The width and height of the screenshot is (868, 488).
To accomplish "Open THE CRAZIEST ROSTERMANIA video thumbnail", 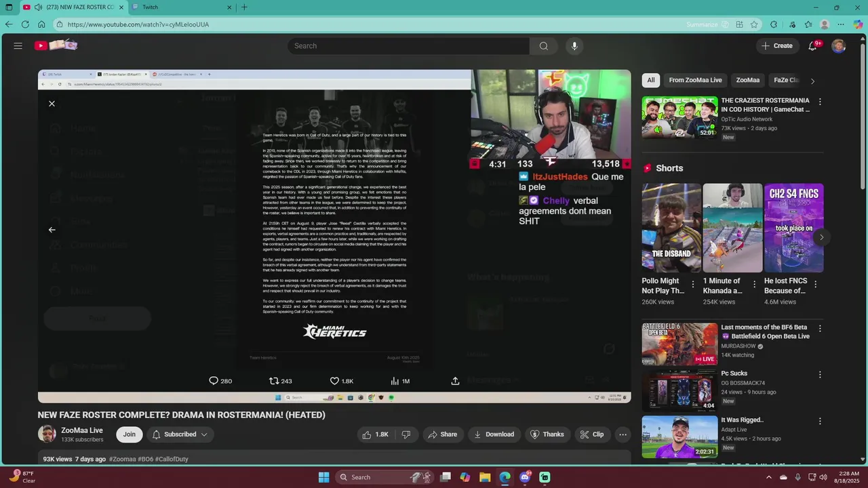I will click(x=679, y=117).
